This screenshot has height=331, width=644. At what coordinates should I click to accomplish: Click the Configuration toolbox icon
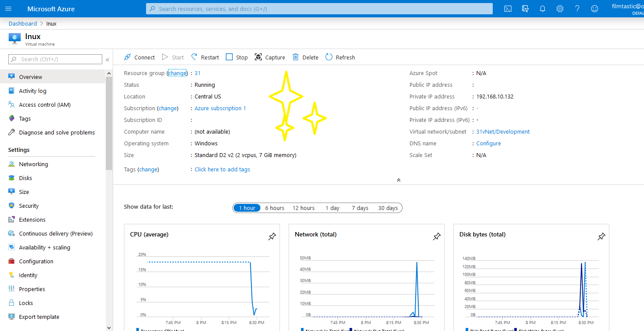pyautogui.click(x=12, y=261)
